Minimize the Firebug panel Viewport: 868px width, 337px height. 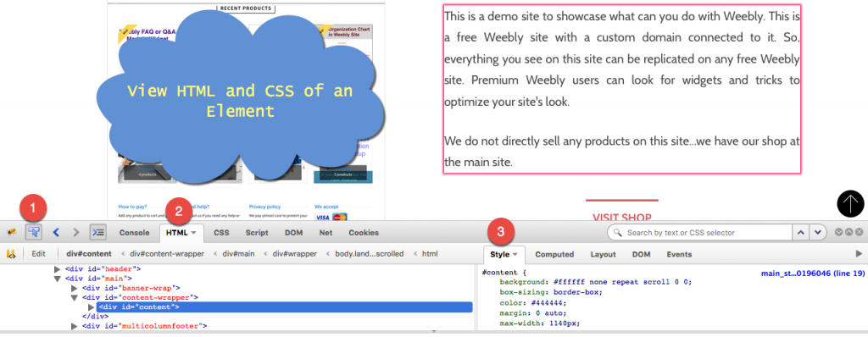(838, 232)
